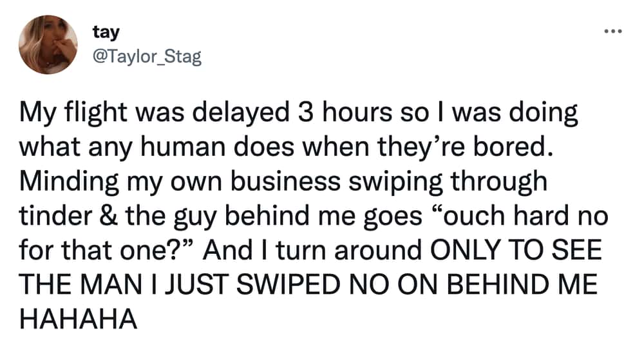The width and height of the screenshot is (644, 357).
Task: Click the word "HAHAHA" at the tweet's end
Action: pyautogui.click(x=79, y=319)
